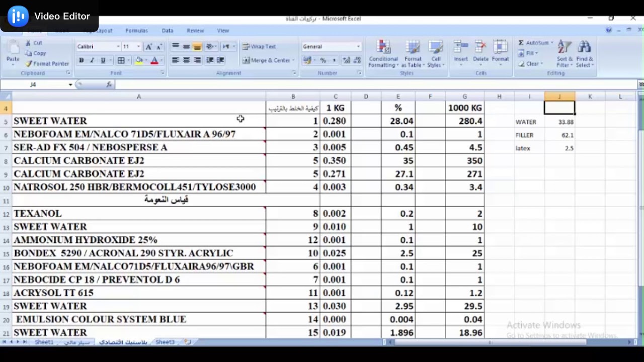Toggle Center horizontal alignment

[186, 60]
